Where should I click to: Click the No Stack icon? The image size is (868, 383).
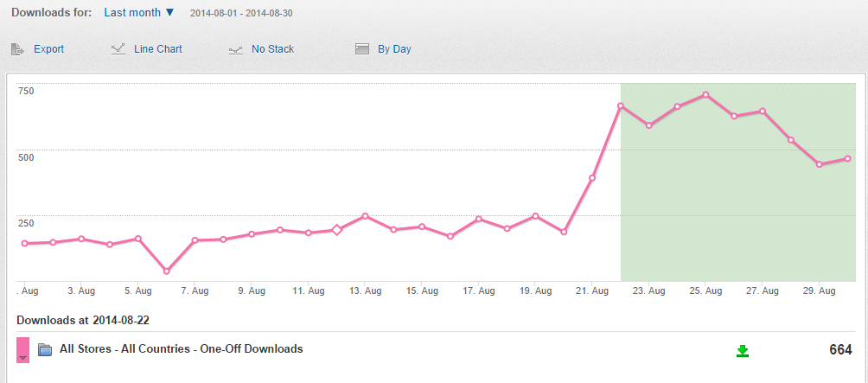click(x=236, y=50)
